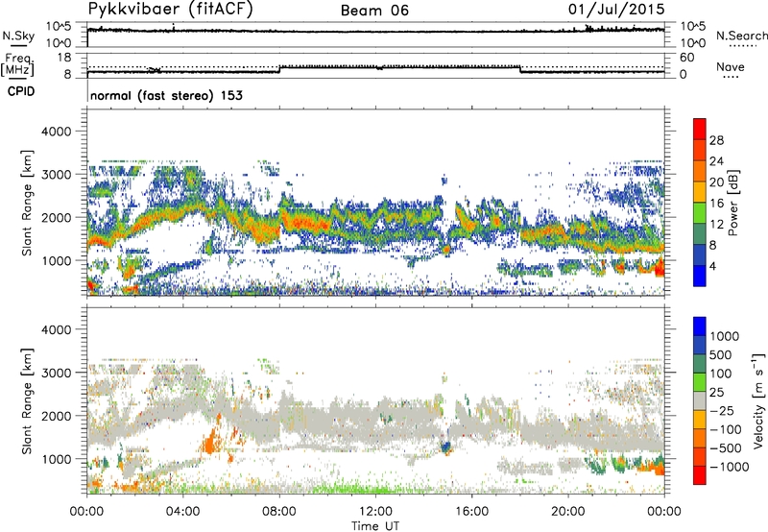Click the Slant Range label of the power panel

click(x=27, y=203)
